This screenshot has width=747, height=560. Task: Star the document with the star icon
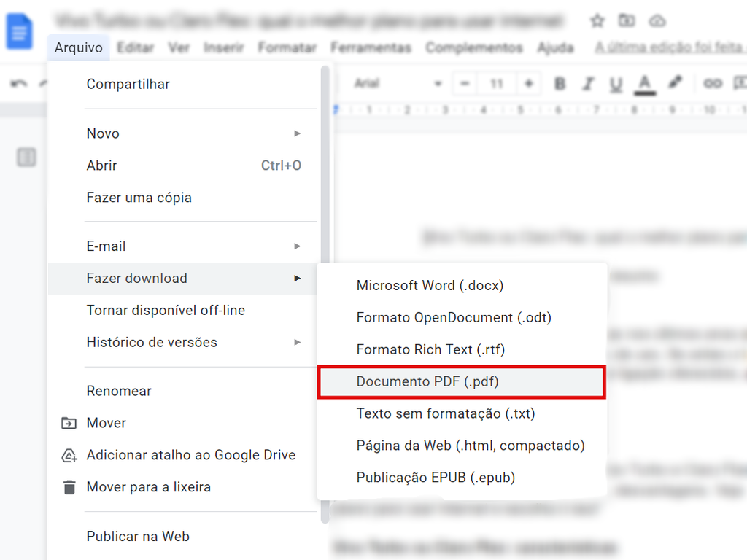tap(597, 21)
